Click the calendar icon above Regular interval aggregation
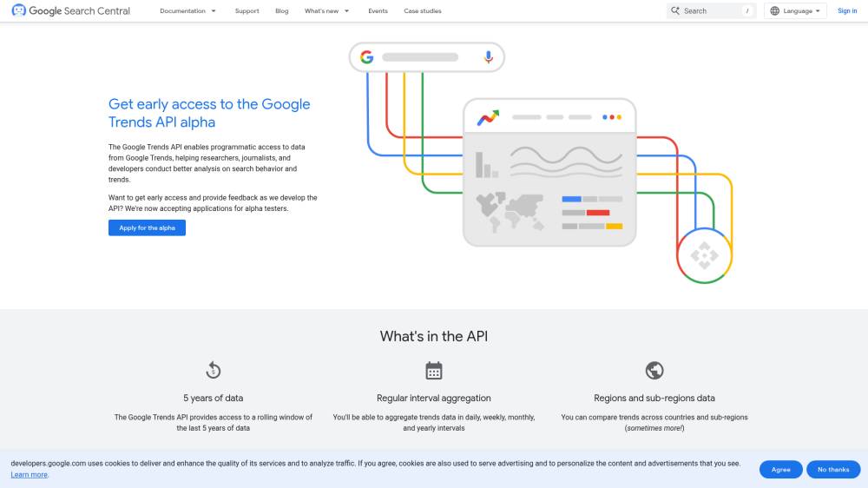 [x=433, y=371]
